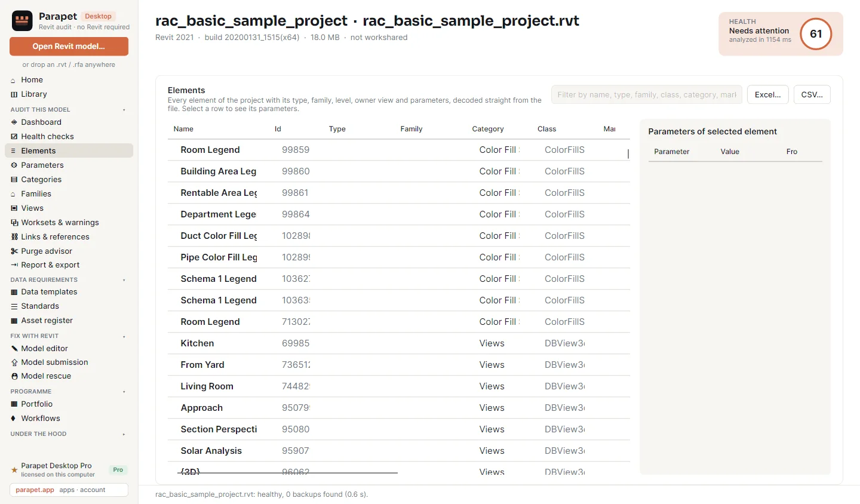Click the Library icon in sidebar
This screenshot has height=504, width=860.
(x=14, y=94)
